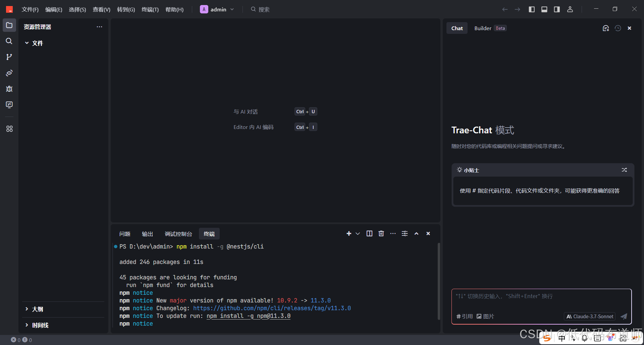This screenshot has width=644, height=345.
Task: Attach an image with 图片 button
Action: tap(485, 316)
